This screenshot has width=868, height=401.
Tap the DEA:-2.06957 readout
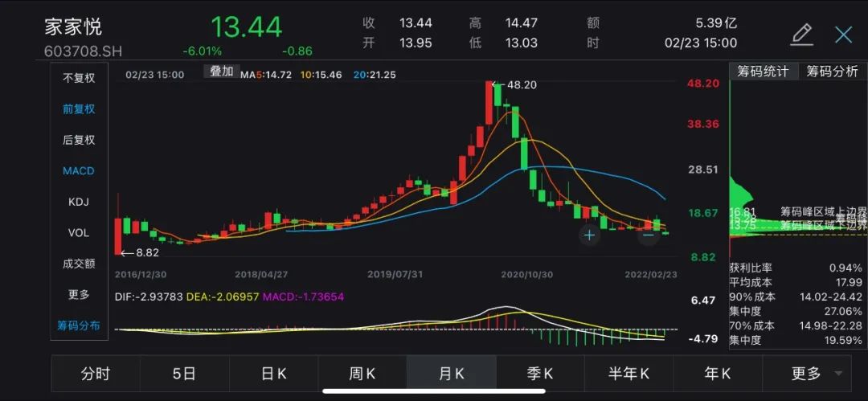pyautogui.click(x=223, y=297)
